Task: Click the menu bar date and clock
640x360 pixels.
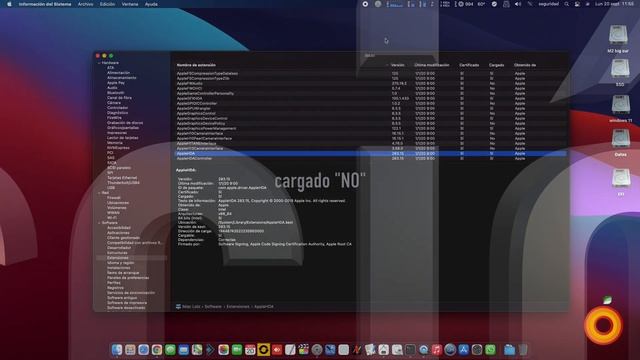Action: (x=614, y=4)
